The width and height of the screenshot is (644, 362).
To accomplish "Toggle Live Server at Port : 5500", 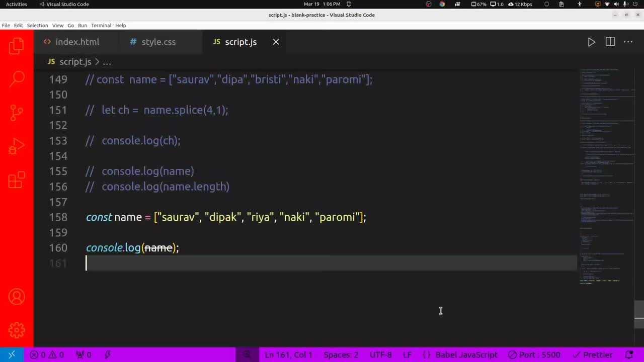I will point(534,354).
